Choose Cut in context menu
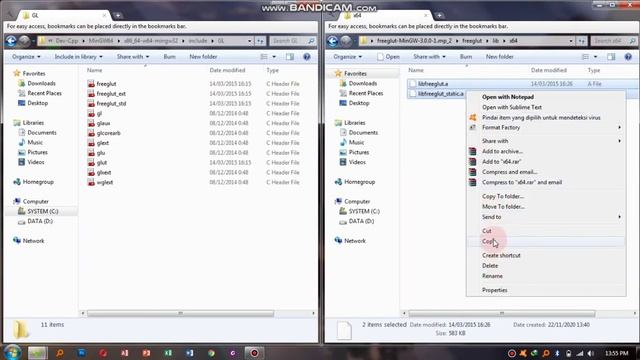 click(x=546, y=231)
